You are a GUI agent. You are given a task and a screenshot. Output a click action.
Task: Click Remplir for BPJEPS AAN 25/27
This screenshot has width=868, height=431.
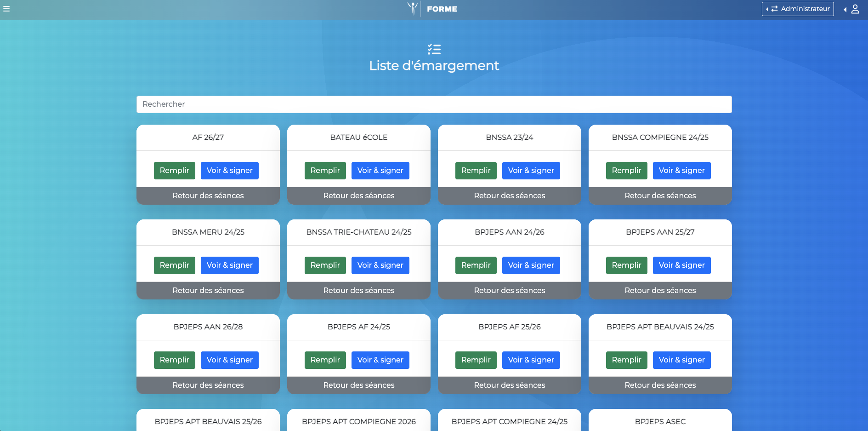pyautogui.click(x=627, y=265)
